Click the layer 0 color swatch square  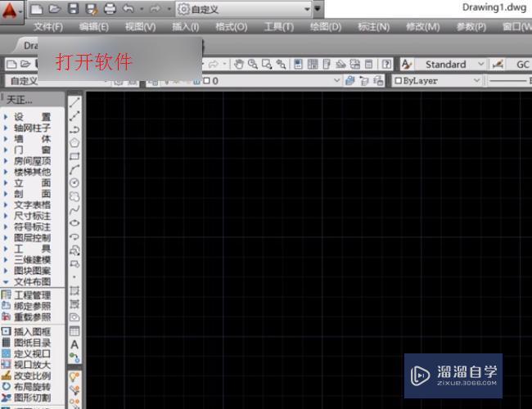(x=206, y=81)
